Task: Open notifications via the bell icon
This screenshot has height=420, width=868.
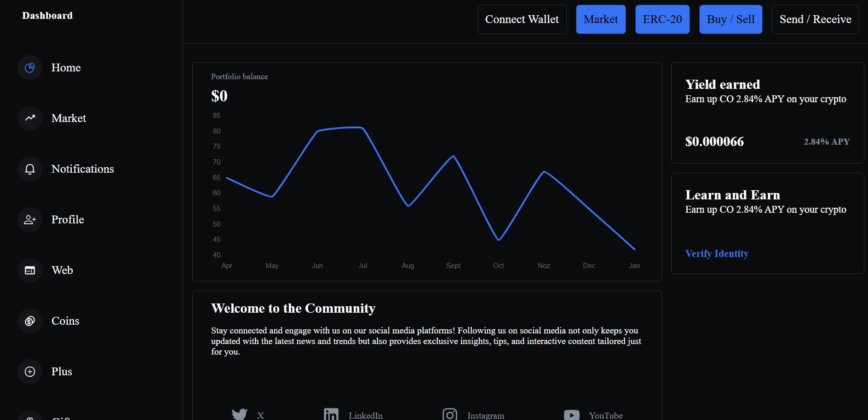Action: click(29, 169)
